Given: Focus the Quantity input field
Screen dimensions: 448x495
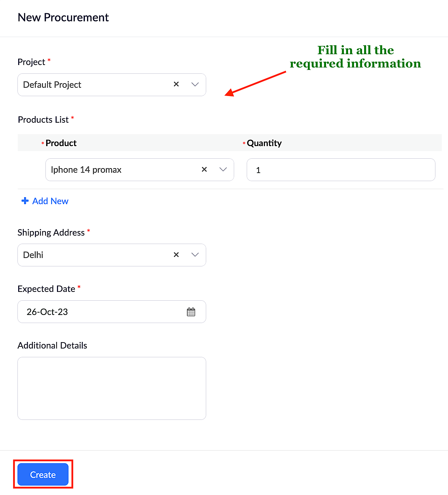Looking at the screenshot, I should [x=341, y=170].
